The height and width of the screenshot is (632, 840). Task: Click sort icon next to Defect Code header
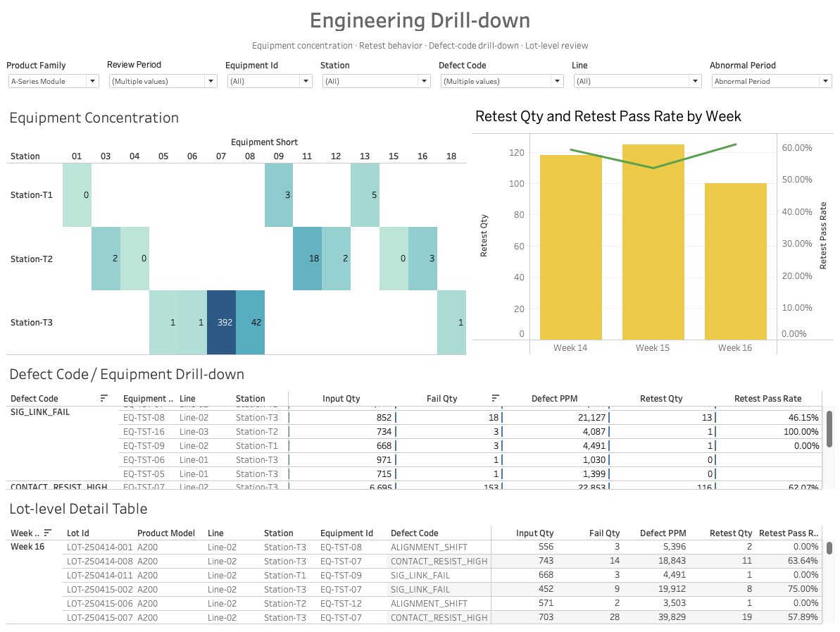click(104, 398)
